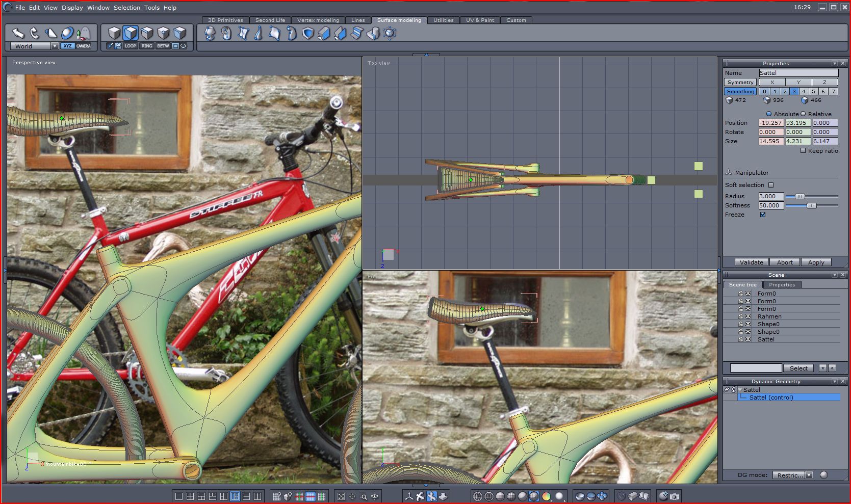Click the Radius slider handle
This screenshot has width=851, height=504.
800,196
